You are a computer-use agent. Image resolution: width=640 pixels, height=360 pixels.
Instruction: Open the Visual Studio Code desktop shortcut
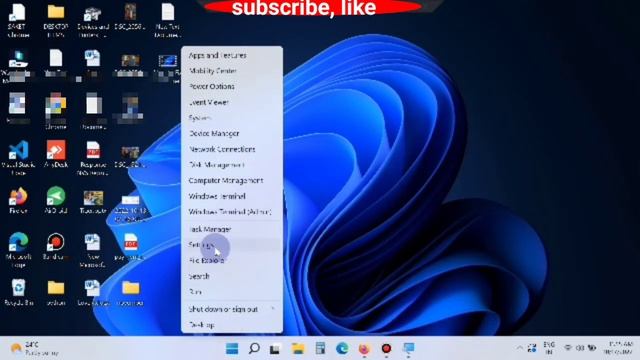[x=18, y=158]
